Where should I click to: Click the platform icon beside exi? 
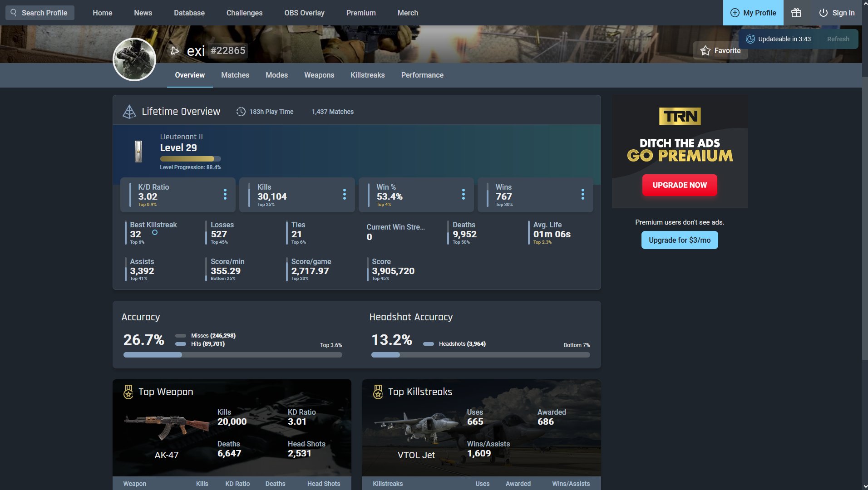175,50
